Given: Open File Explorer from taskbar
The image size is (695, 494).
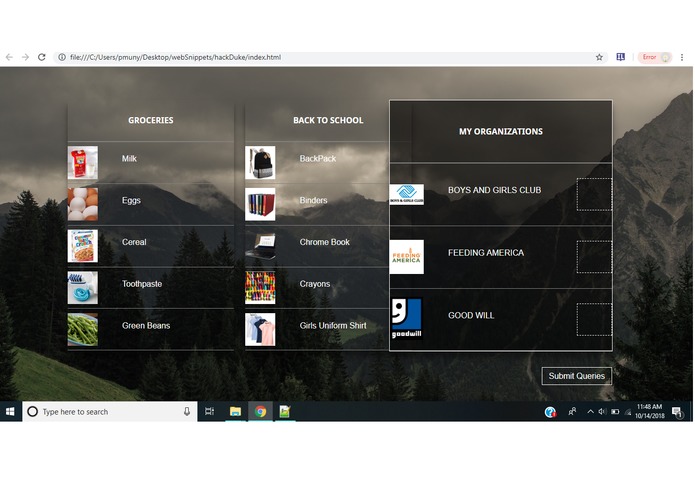Looking at the screenshot, I should tap(235, 412).
